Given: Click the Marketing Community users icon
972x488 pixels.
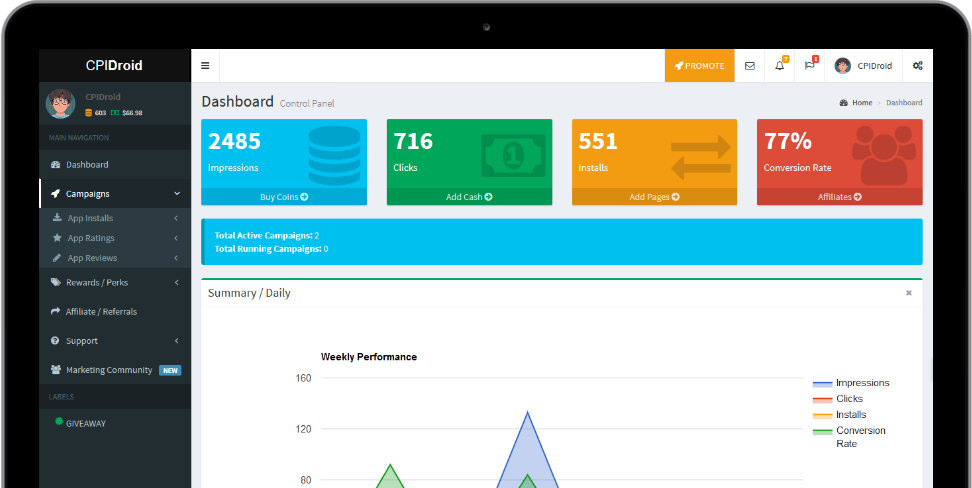Looking at the screenshot, I should pos(55,370).
